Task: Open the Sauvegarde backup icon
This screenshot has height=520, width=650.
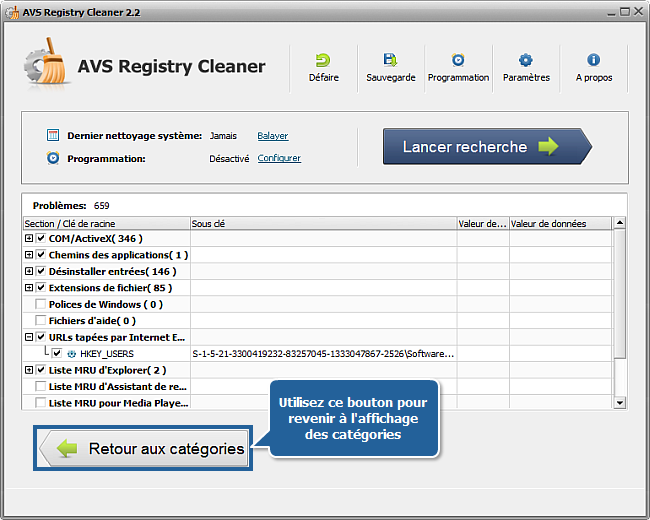Action: (390, 60)
